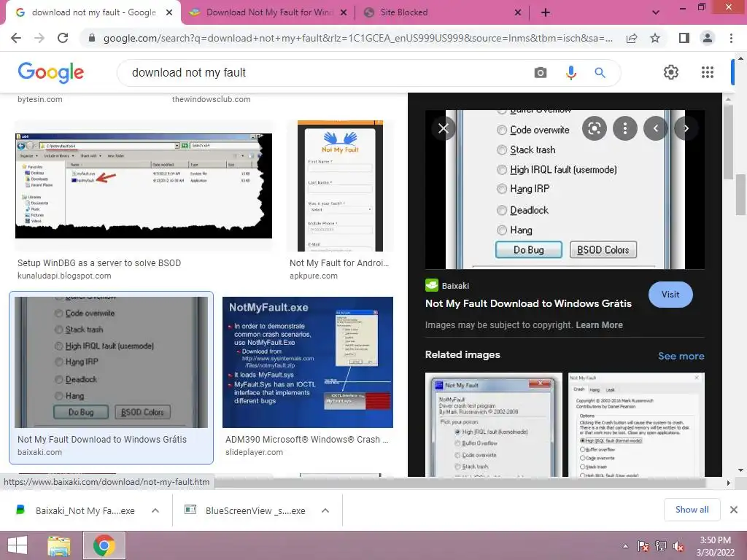Open a new browser tab
This screenshot has width=747, height=560.
546,12
